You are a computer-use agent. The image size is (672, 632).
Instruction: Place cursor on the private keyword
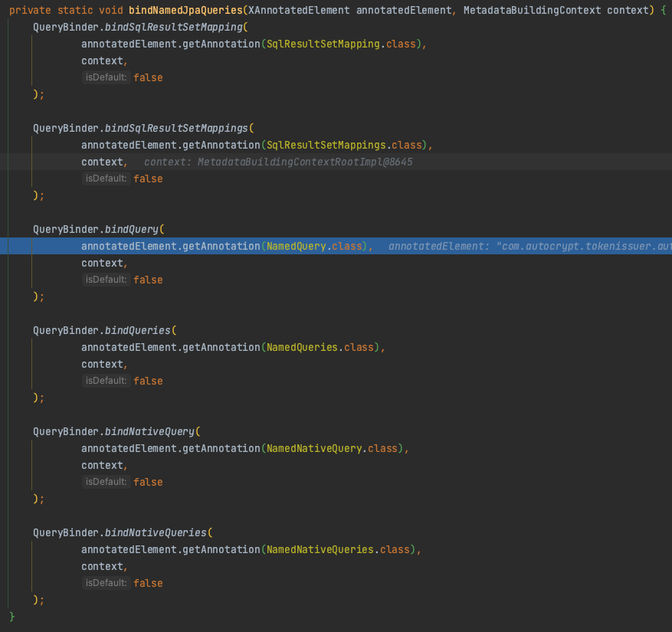30,10
